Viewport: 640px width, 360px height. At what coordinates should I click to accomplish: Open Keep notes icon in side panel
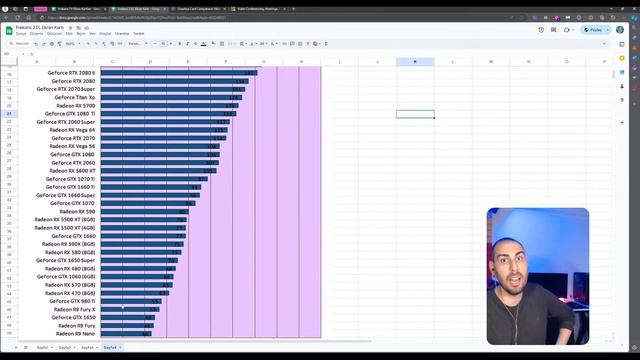click(x=622, y=58)
